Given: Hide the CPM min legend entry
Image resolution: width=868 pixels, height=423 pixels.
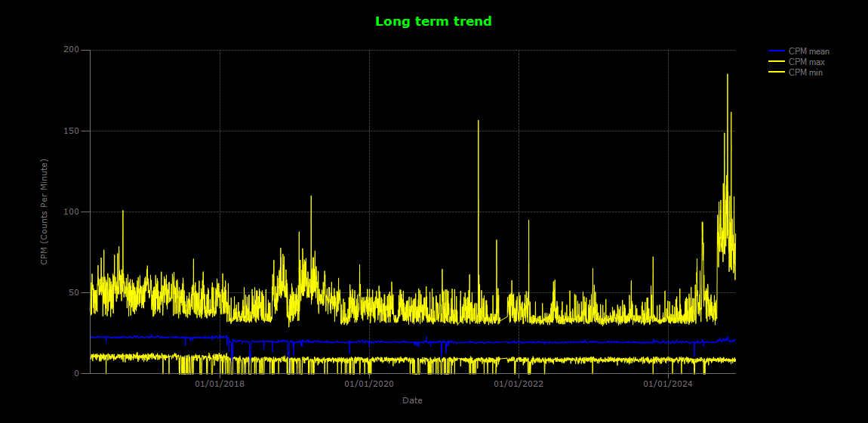Looking at the screenshot, I should 805,73.
